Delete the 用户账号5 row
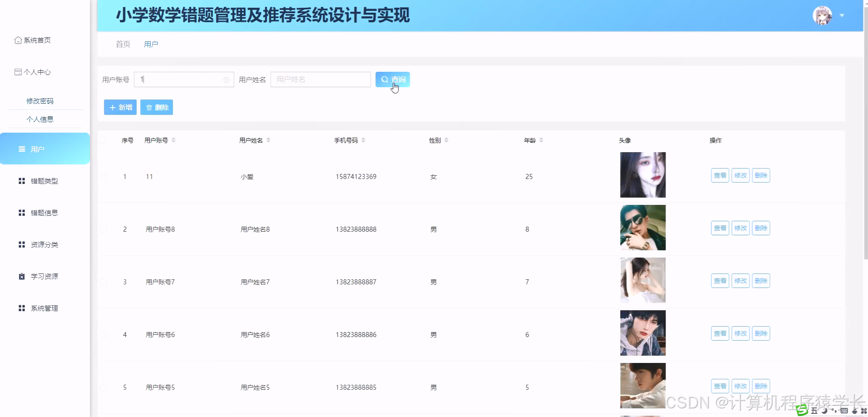Screen dimensions: 868x417 pyautogui.click(x=761, y=386)
